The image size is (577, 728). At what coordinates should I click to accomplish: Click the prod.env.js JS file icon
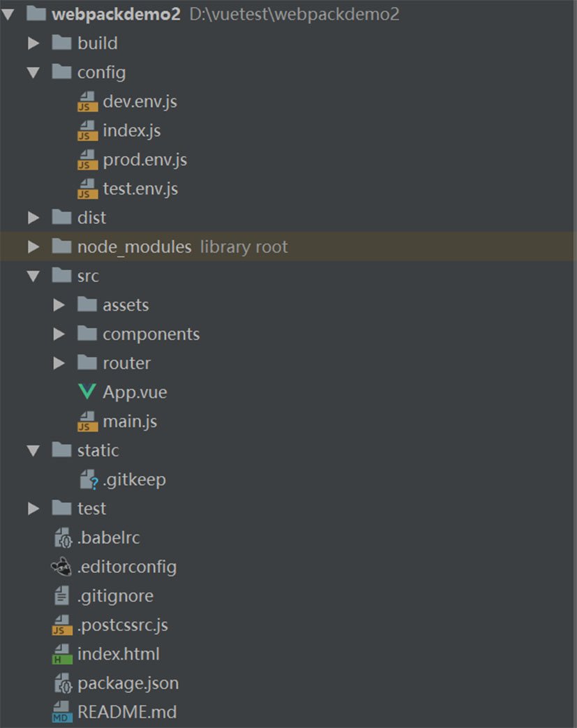87,160
